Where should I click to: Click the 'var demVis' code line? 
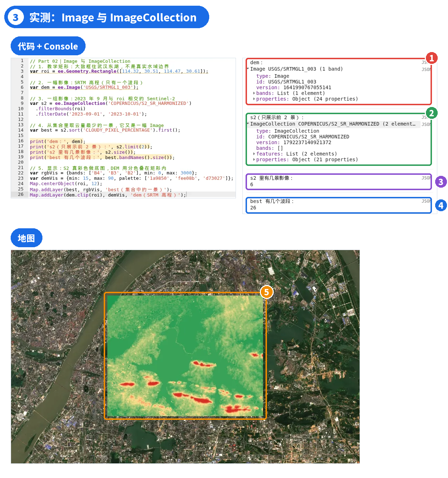tap(132, 178)
